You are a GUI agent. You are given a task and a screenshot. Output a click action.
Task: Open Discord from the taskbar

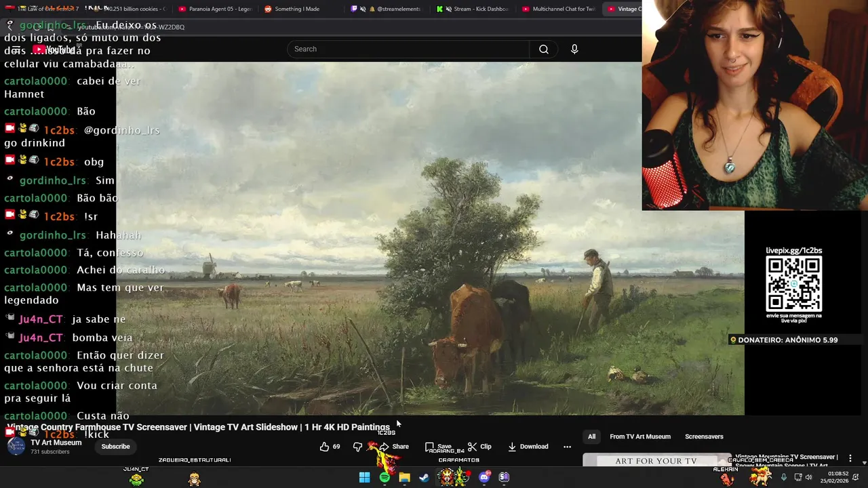tap(484, 478)
